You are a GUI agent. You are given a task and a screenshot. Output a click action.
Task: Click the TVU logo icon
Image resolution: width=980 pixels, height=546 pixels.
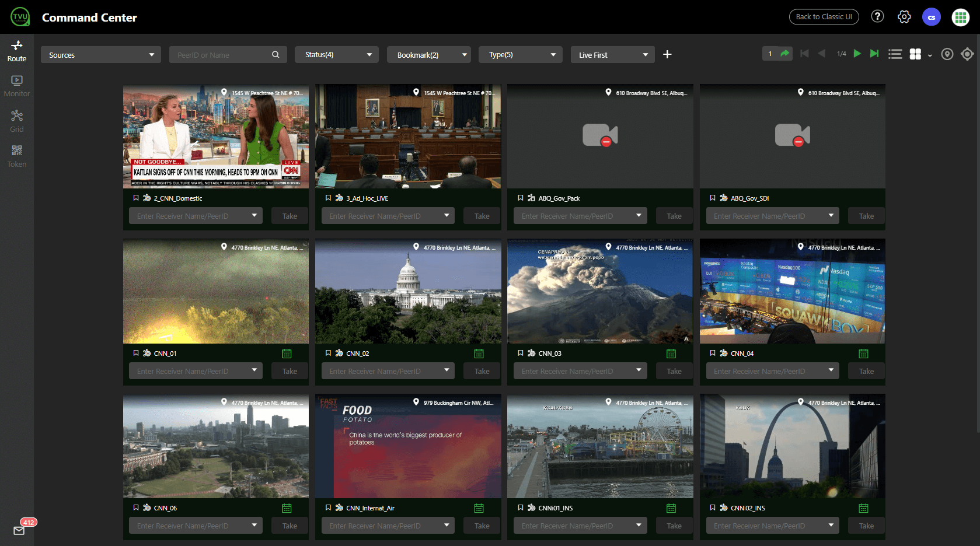pos(20,17)
